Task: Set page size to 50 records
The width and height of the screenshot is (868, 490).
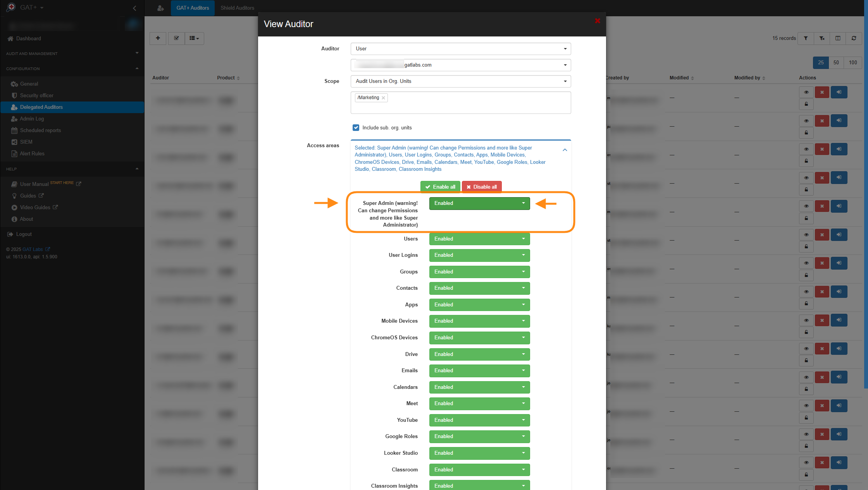Action: pos(836,63)
